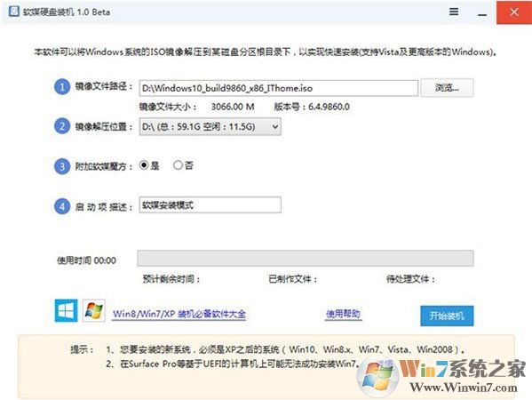
Task: Open the Win8/Win7/XP 装机必备软件大全 link
Action: 179,314
